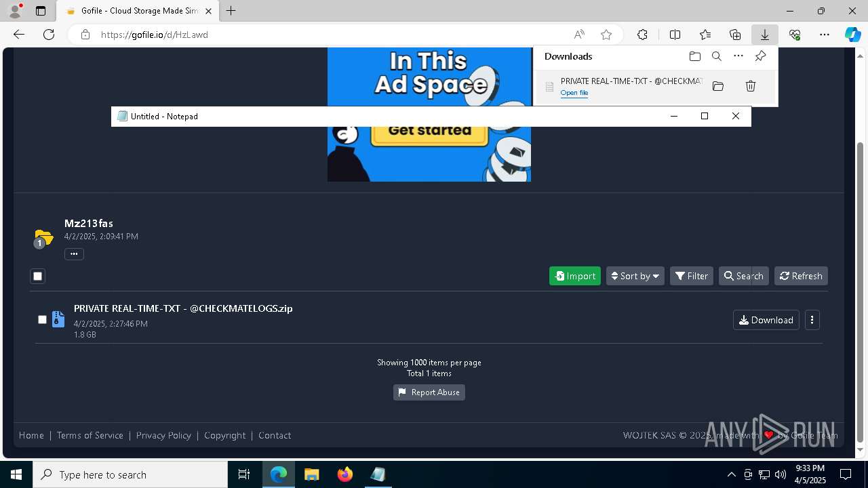
Task: Open Edge tab actions menu icon
Action: [41, 11]
